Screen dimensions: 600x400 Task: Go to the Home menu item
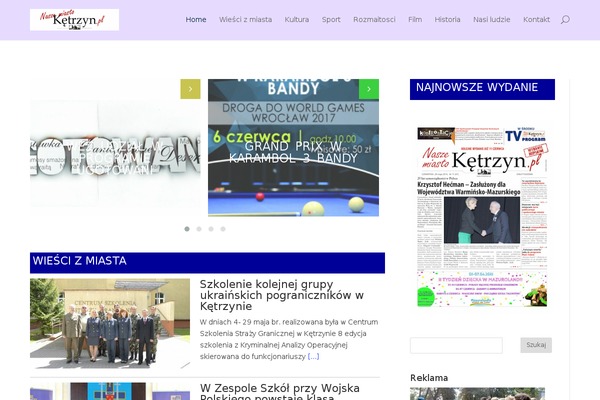(196, 20)
